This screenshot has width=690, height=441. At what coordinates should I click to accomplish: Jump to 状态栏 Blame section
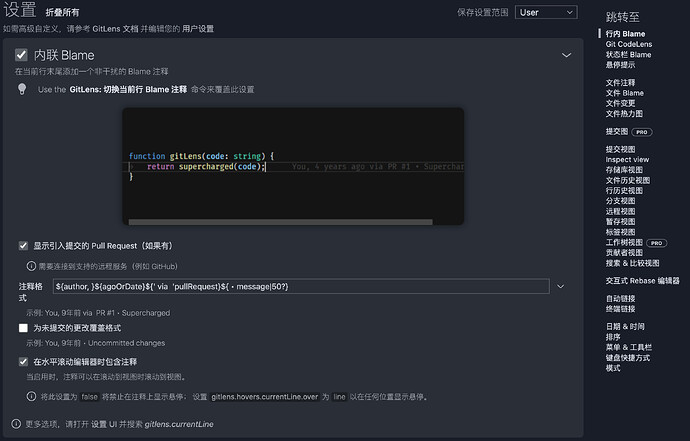click(628, 55)
